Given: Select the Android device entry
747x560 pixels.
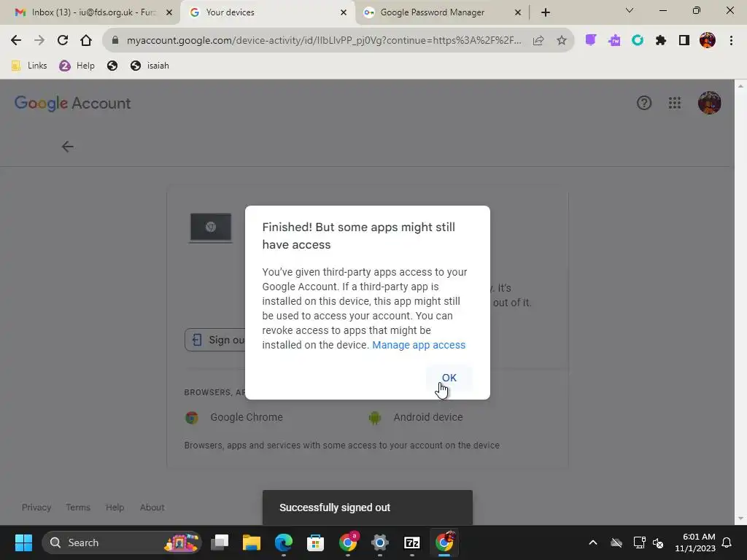Looking at the screenshot, I should point(416,417).
